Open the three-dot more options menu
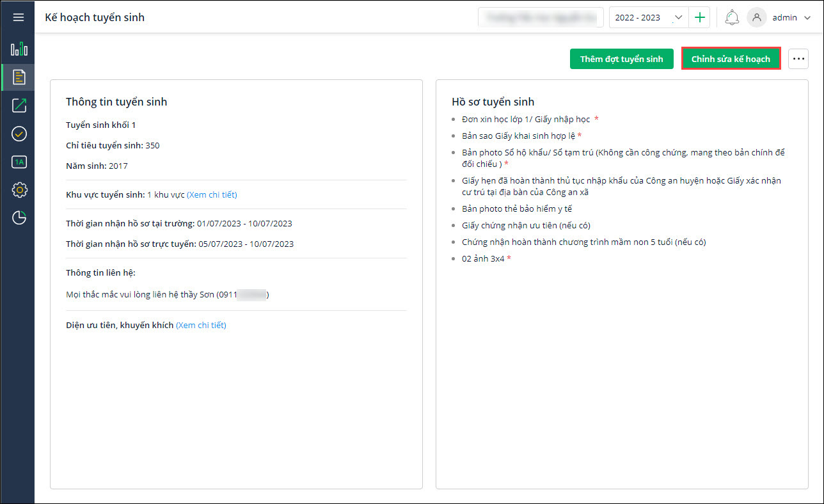824x504 pixels. pos(798,59)
